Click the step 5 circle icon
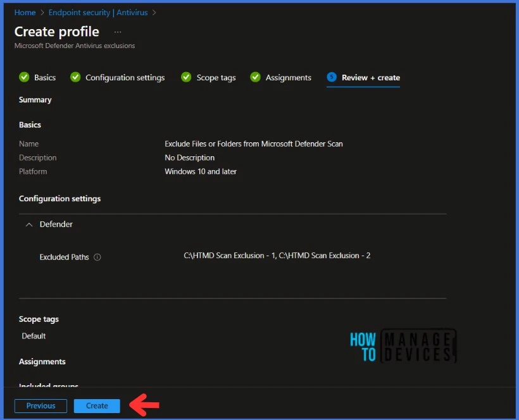 (332, 77)
